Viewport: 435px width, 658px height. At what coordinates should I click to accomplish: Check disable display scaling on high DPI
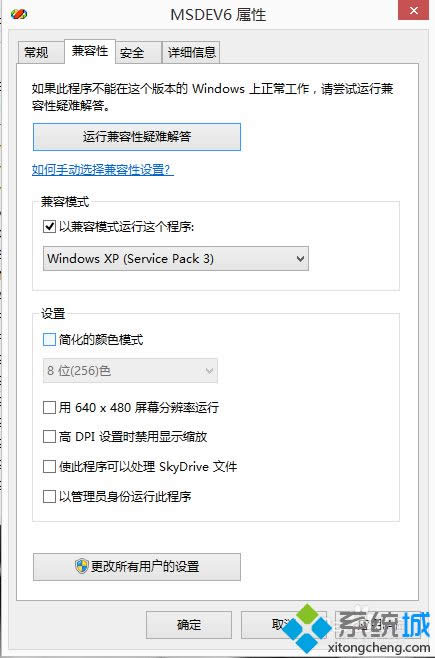(x=49, y=436)
